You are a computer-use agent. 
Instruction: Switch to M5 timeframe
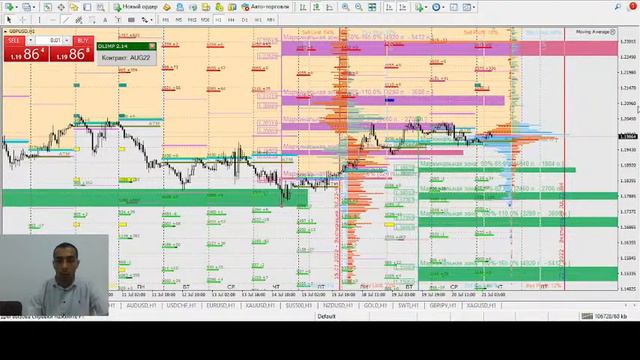point(178,20)
